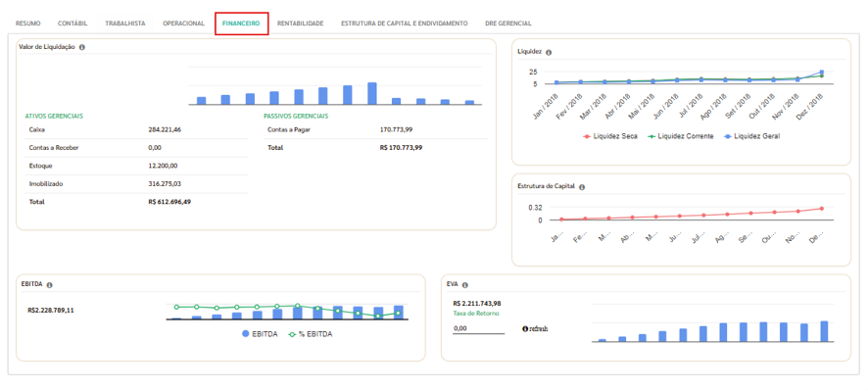Select the Trabalhista tab
The image size is (868, 390).
(125, 24)
